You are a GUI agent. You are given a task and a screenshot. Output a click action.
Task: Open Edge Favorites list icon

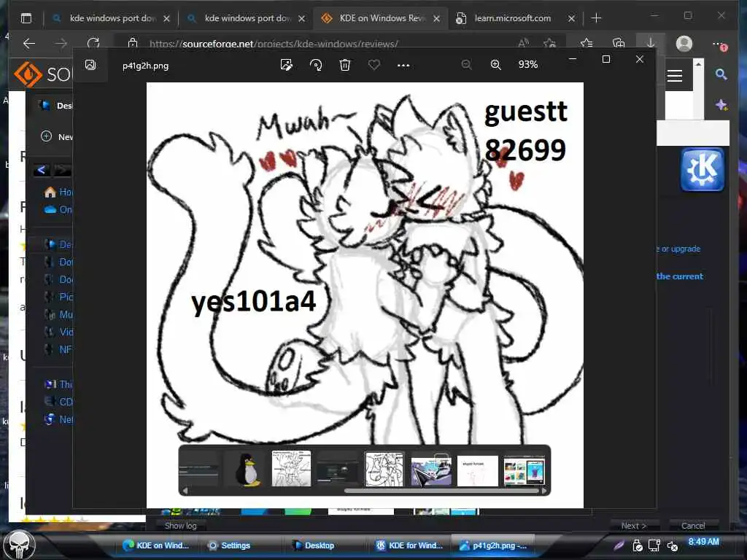click(587, 43)
